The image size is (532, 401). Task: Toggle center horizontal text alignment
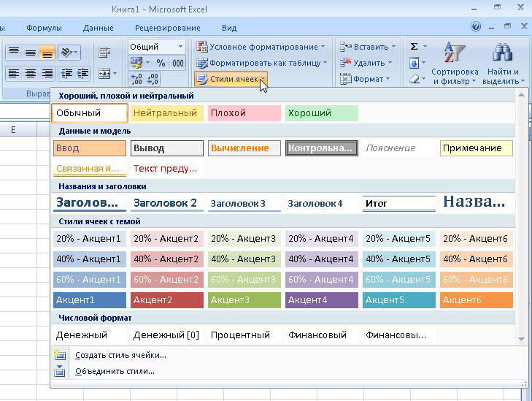point(31,73)
